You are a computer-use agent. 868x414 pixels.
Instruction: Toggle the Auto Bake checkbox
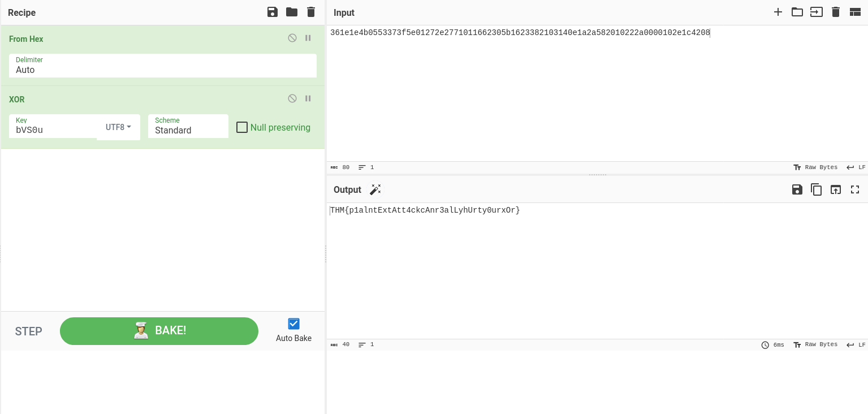click(x=293, y=324)
